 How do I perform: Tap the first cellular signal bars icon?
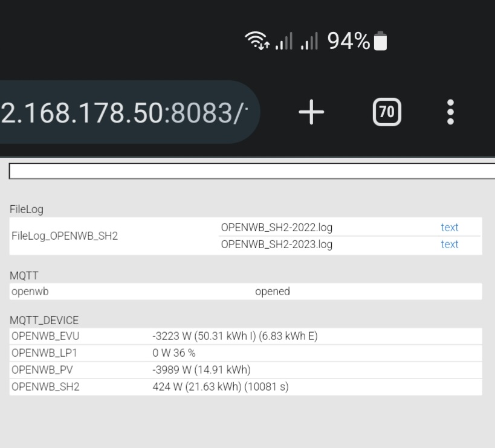284,41
